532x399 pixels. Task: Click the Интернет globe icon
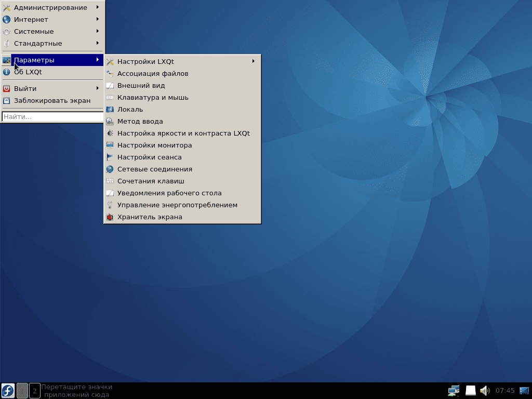click(6, 19)
